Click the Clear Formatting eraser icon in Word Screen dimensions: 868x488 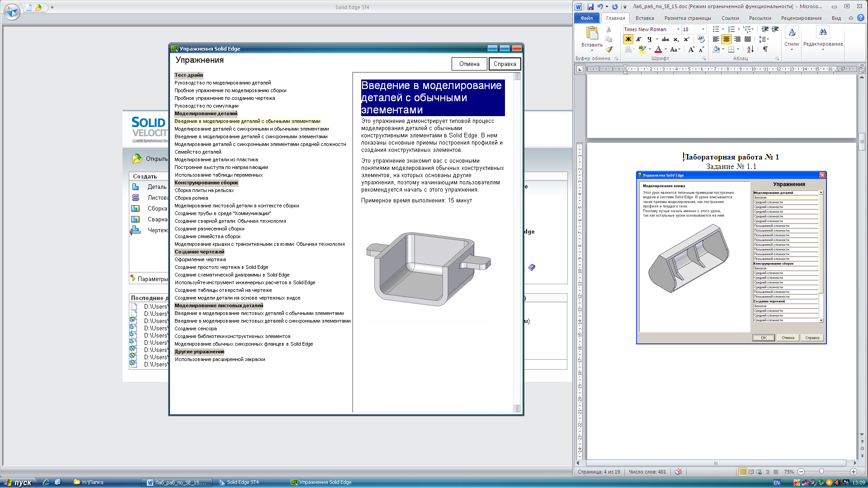701,39
